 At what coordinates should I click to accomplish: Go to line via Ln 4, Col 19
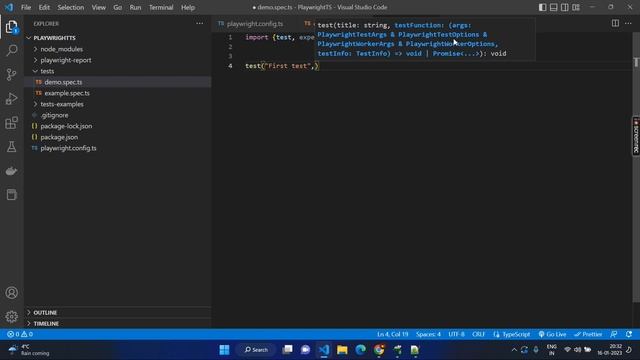coord(392,334)
